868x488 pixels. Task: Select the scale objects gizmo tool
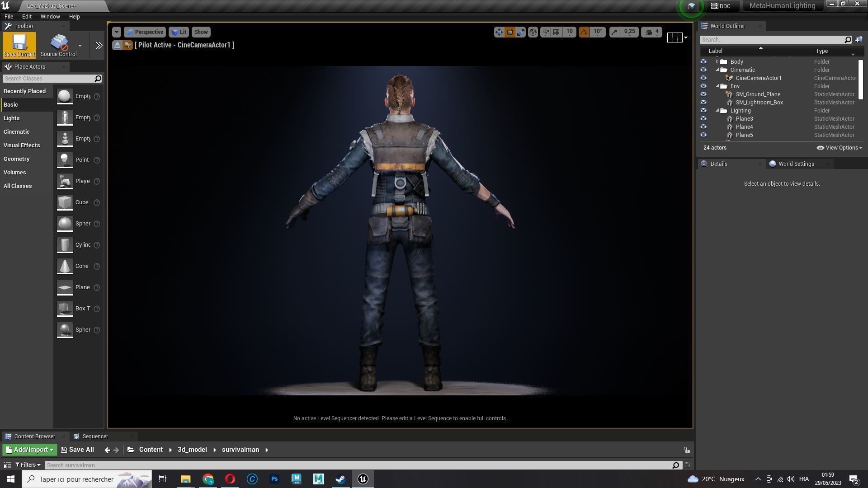point(521,32)
